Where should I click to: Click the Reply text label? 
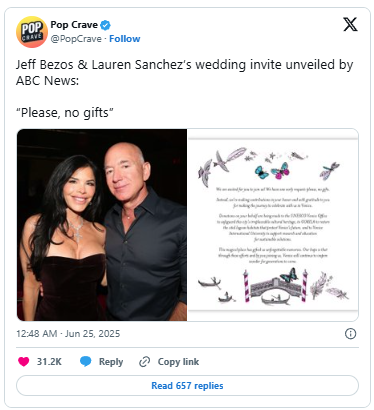[x=111, y=362]
